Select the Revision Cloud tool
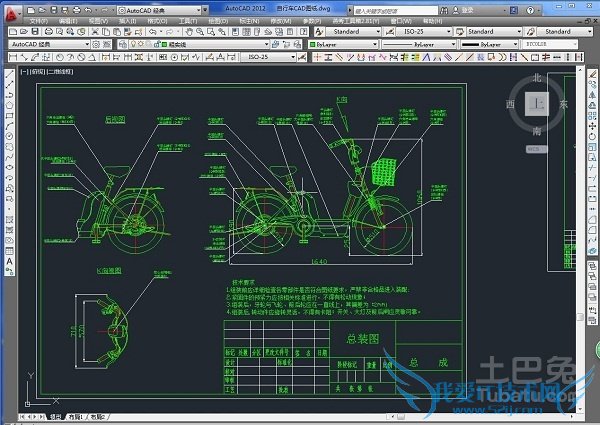 click(10, 147)
